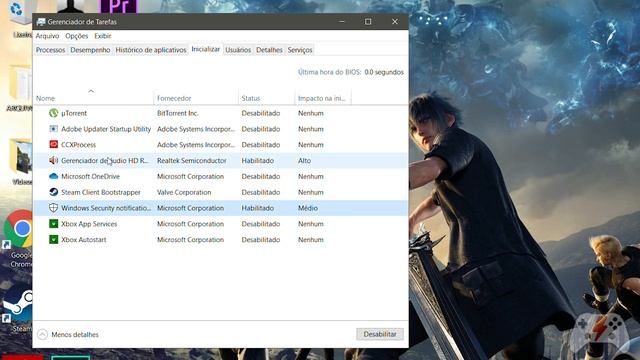640x360 pixels.
Task: Open the Adobe Premiere desktop icon
Action: [118, 7]
